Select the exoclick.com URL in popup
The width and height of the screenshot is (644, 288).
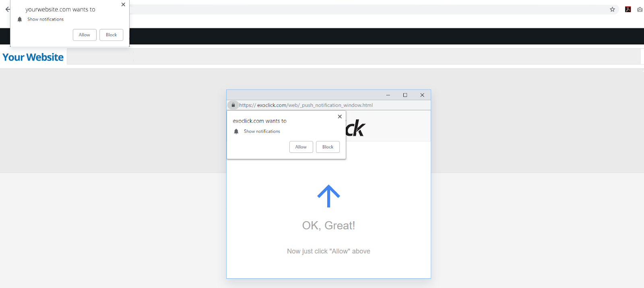point(306,105)
